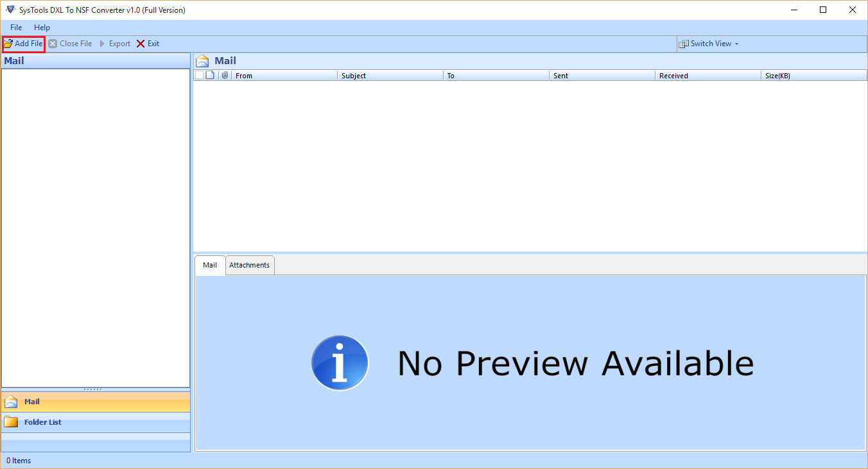This screenshot has height=469, width=868.
Task: Open the Help menu
Action: coord(42,28)
